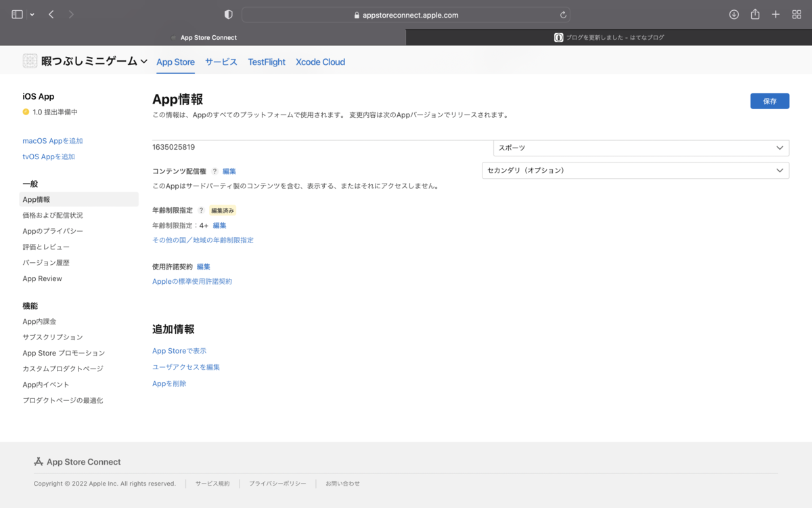Open 評価とレビュー sidebar item
Screen dimensions: 812x508
(x=46, y=247)
